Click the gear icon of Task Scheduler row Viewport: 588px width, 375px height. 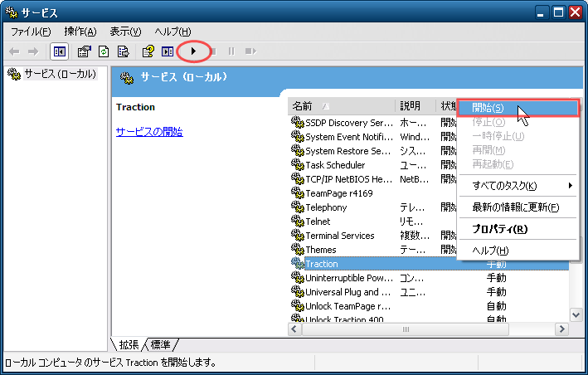pyautogui.click(x=298, y=164)
